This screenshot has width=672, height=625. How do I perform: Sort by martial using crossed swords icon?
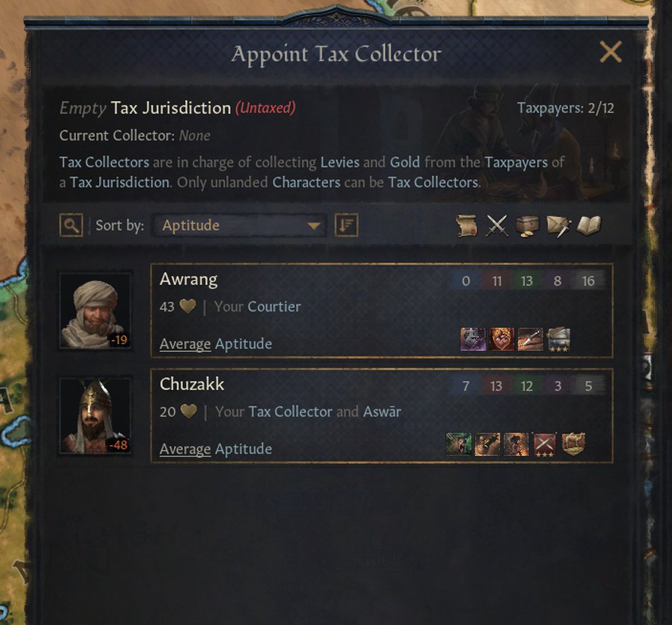point(497,226)
